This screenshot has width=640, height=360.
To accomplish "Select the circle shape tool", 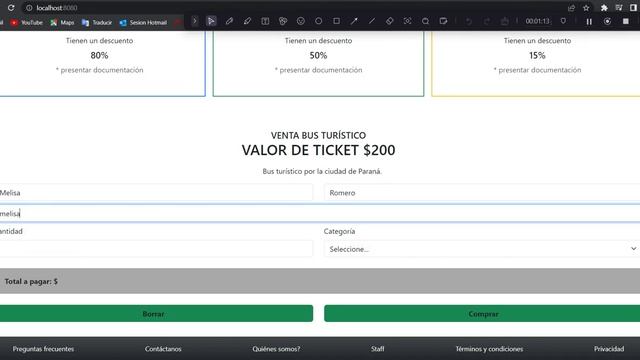I will click(319, 21).
